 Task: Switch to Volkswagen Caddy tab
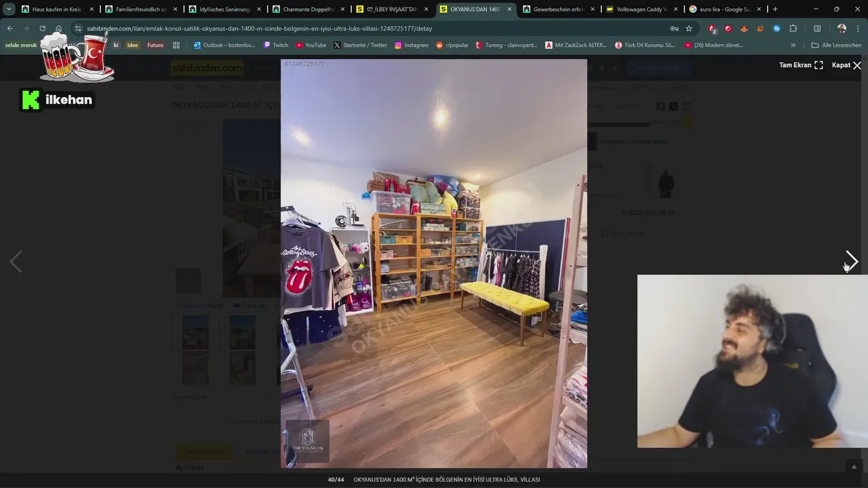642,9
